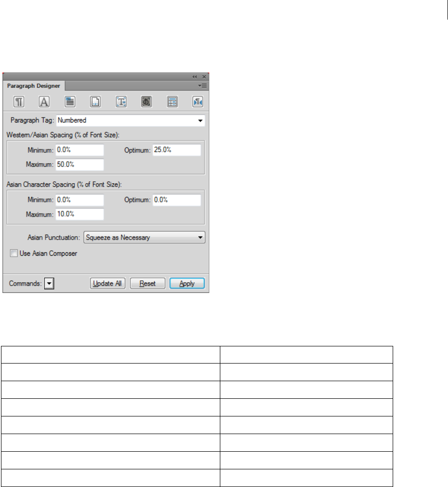This screenshot has width=448, height=487.
Task: Click Western/Asian Spacing Minimum field
Action: (80, 150)
